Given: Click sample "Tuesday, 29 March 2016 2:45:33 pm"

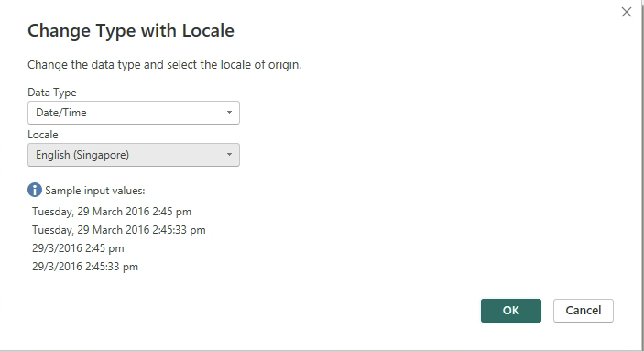Looking at the screenshot, I should click(119, 230).
